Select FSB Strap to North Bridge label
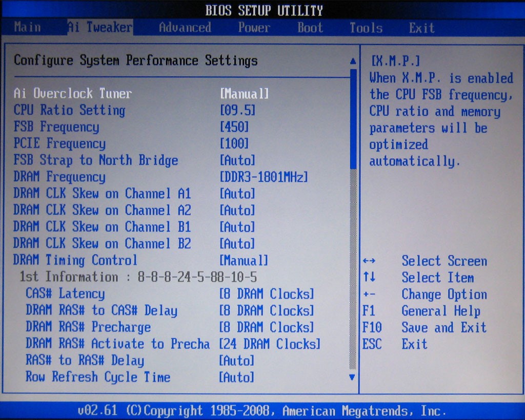The image size is (525, 420). pos(96,160)
